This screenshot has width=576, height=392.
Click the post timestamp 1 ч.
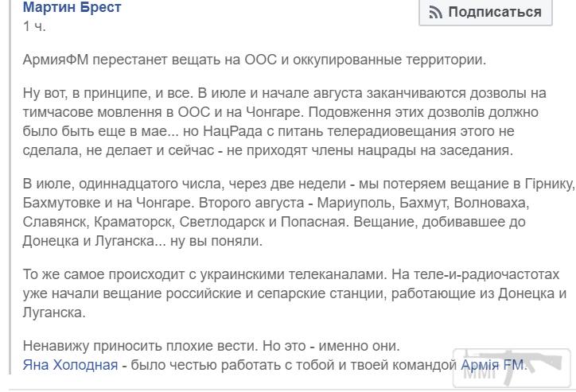click(x=34, y=26)
